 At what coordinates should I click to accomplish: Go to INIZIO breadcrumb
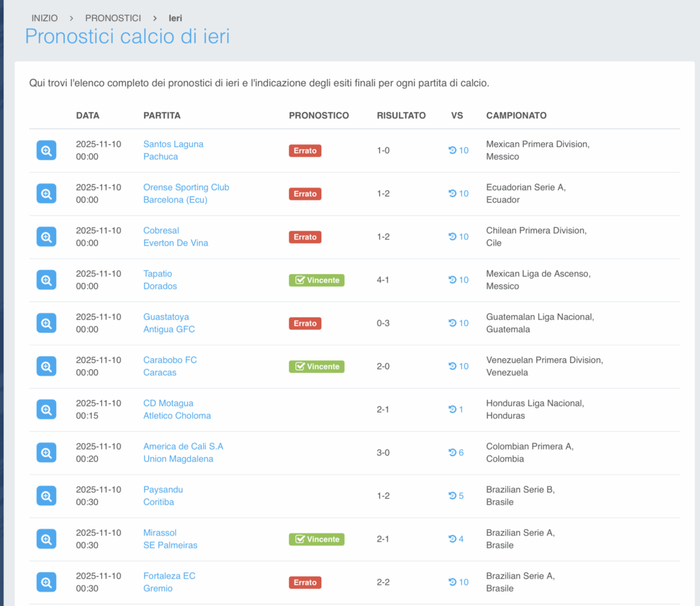pyautogui.click(x=44, y=18)
